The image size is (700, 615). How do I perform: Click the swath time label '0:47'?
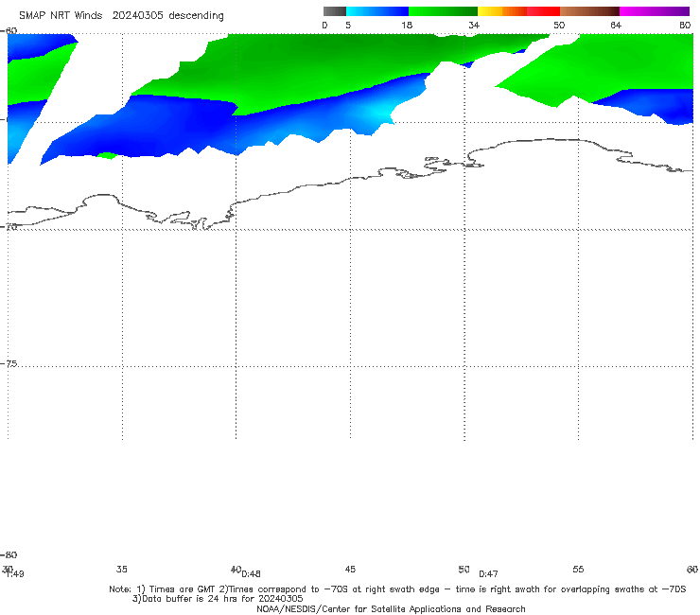488,574
